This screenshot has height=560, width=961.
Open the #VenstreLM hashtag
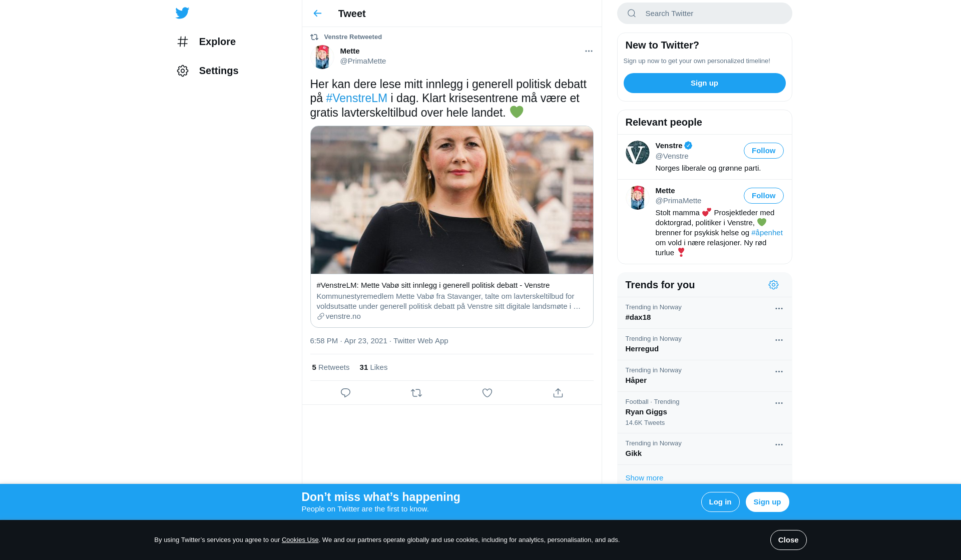point(356,98)
